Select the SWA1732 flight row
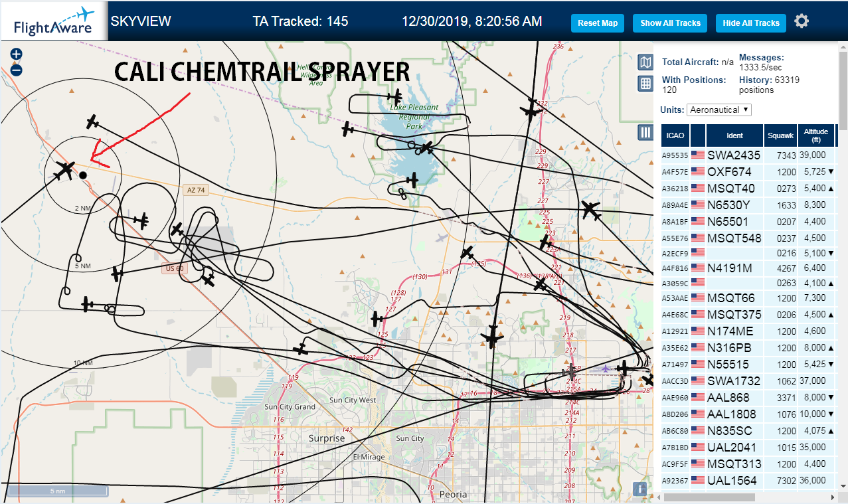The height and width of the screenshot is (504, 848). (748, 380)
